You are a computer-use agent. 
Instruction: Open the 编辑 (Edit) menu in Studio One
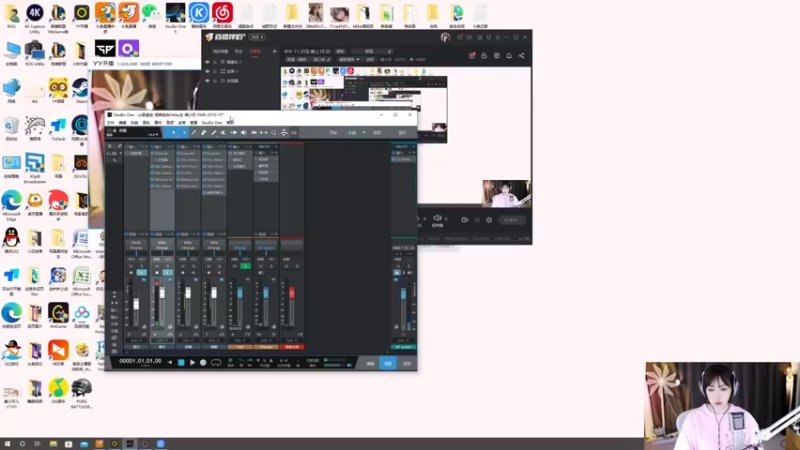pos(122,123)
